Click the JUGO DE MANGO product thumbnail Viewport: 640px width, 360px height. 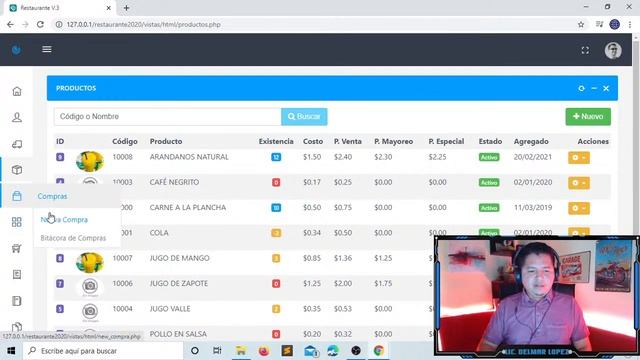coord(90,262)
